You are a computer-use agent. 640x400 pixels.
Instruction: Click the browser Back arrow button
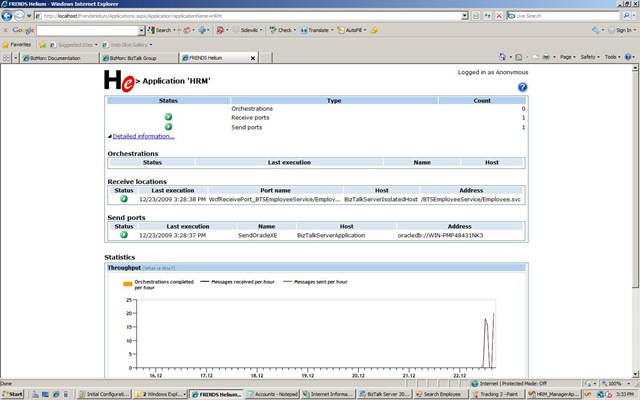(7, 16)
